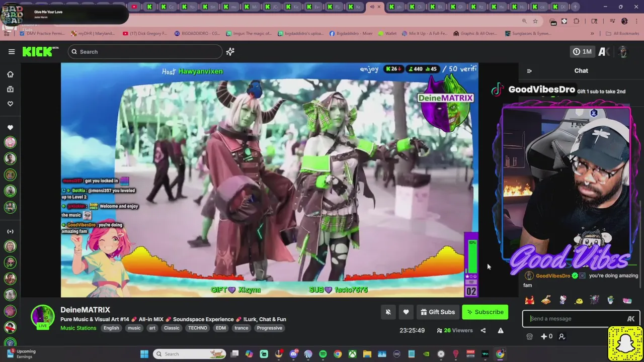This screenshot has width=644, height=362.
Task: Open the DeineMATRIX channel avatar
Action: point(43,316)
